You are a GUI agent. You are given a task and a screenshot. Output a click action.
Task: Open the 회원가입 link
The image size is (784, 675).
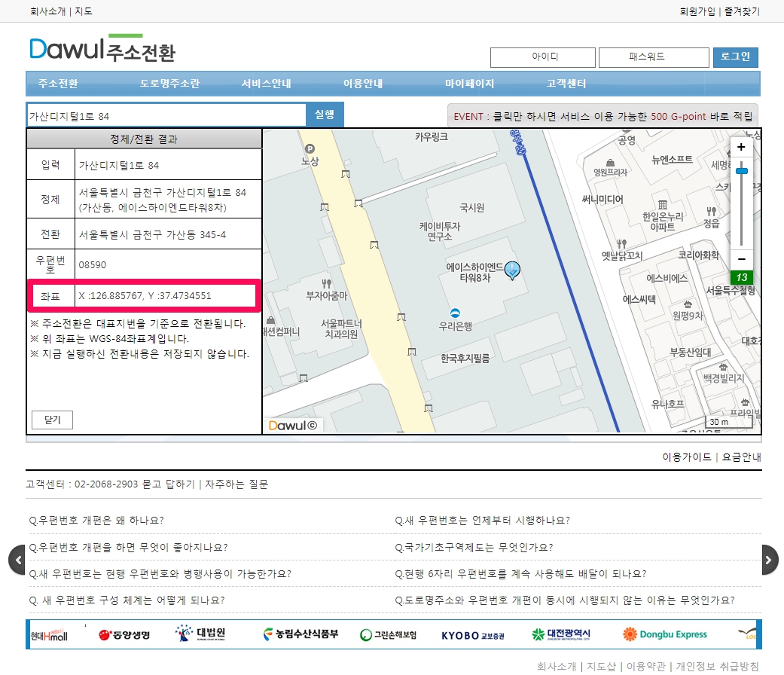[x=697, y=11]
